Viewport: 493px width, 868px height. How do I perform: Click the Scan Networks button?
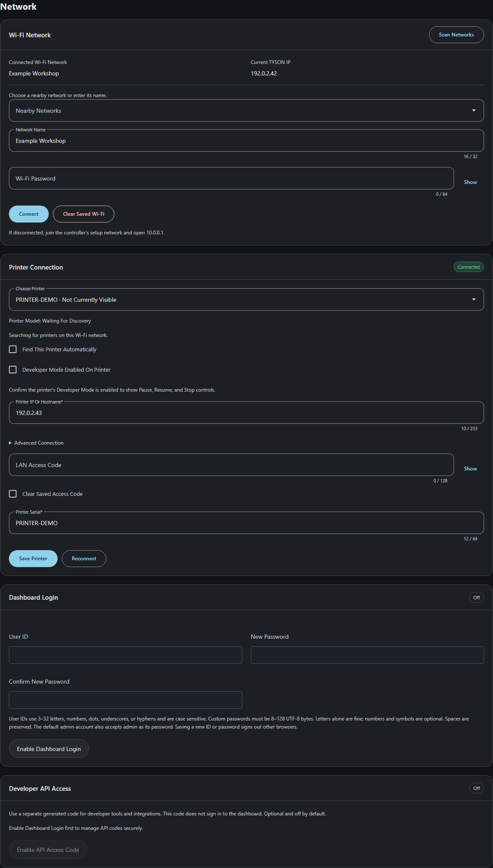[x=456, y=35]
